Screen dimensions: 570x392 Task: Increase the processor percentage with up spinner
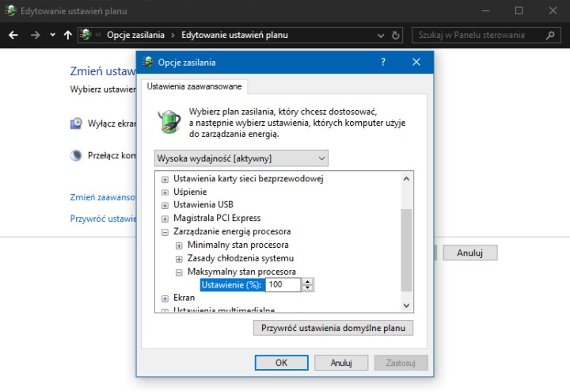pos(308,281)
